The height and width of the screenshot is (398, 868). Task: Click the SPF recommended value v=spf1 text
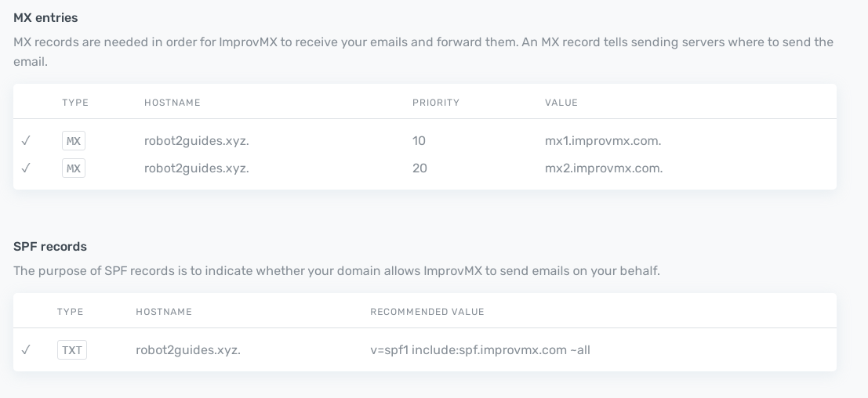point(480,350)
